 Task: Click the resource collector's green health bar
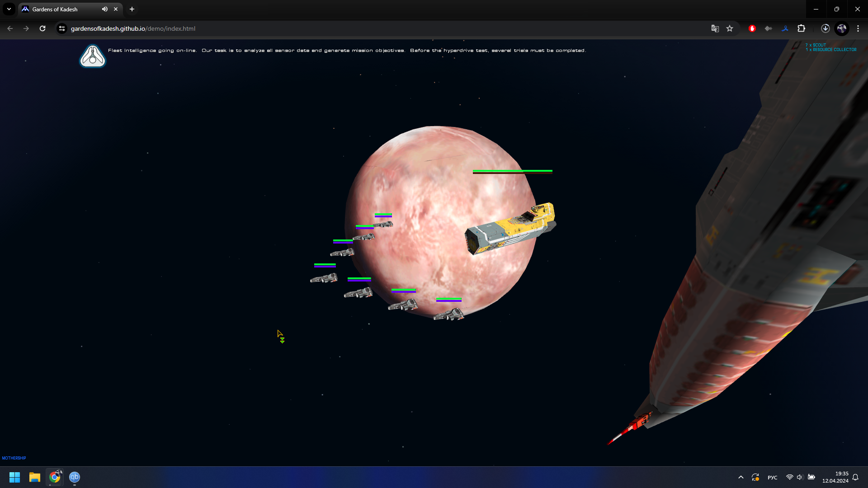click(x=512, y=171)
